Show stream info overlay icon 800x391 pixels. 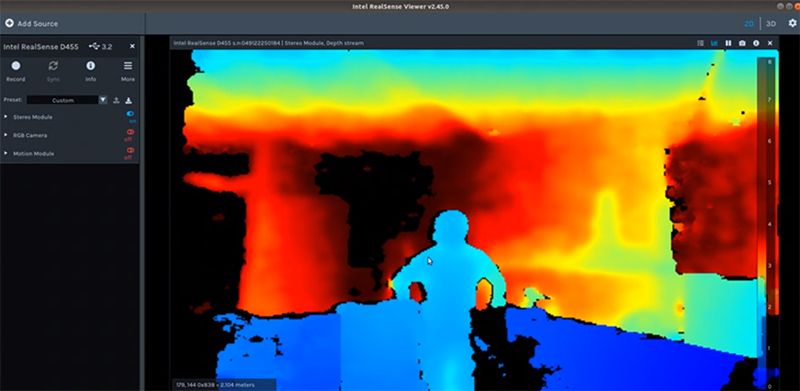coord(756,43)
